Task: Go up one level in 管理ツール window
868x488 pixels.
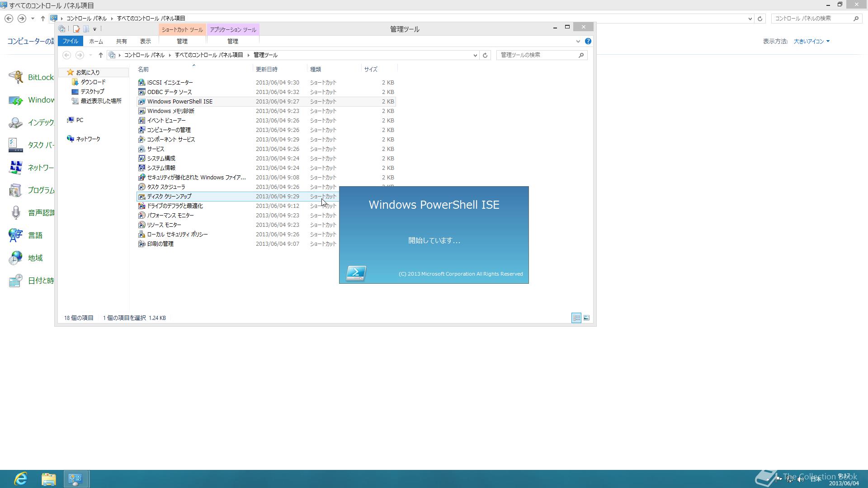Action: point(100,55)
